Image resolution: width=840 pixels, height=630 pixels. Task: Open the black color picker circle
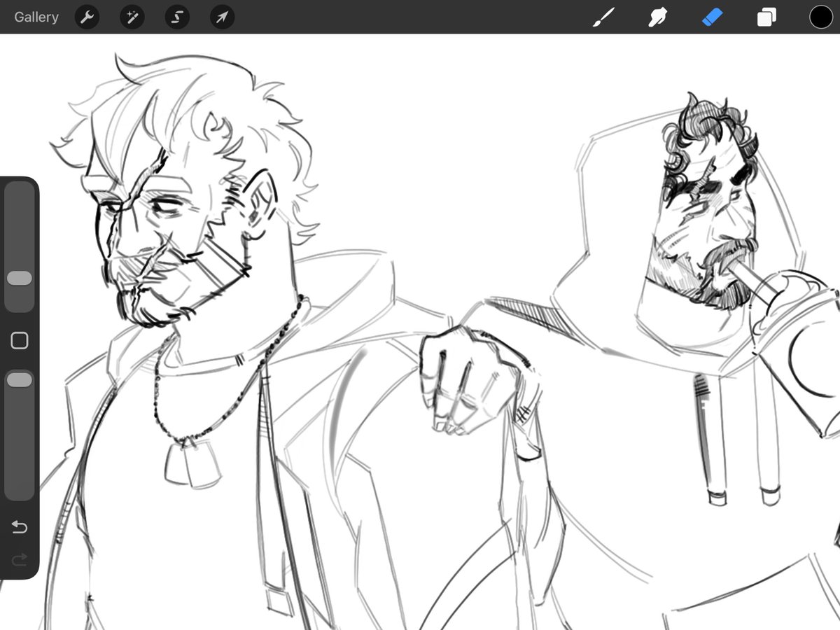tap(821, 17)
